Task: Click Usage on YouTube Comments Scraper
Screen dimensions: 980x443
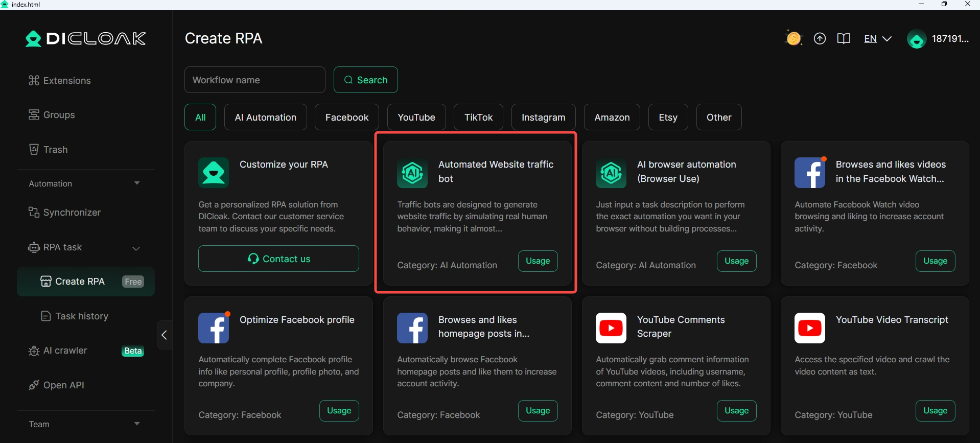Action: pos(737,411)
